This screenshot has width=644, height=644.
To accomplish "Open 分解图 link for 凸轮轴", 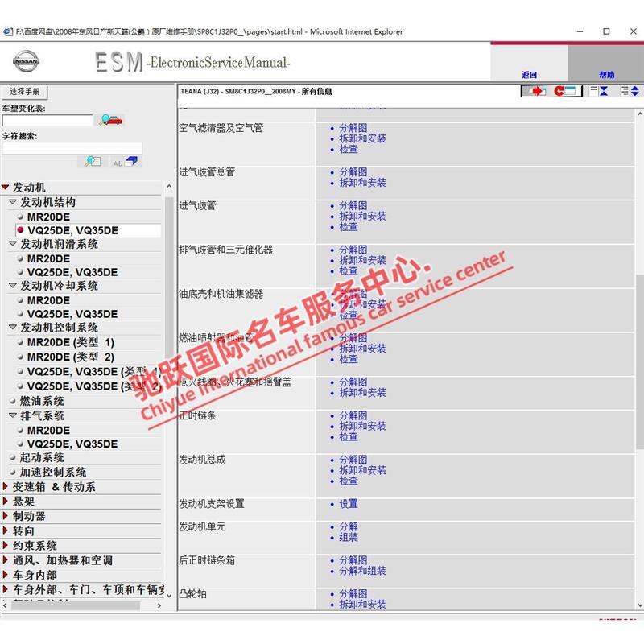I will (353, 594).
